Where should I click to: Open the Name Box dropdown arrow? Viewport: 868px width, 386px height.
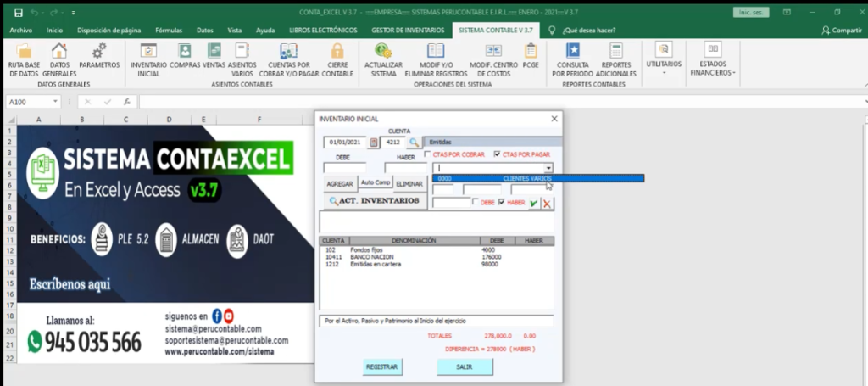coord(55,102)
